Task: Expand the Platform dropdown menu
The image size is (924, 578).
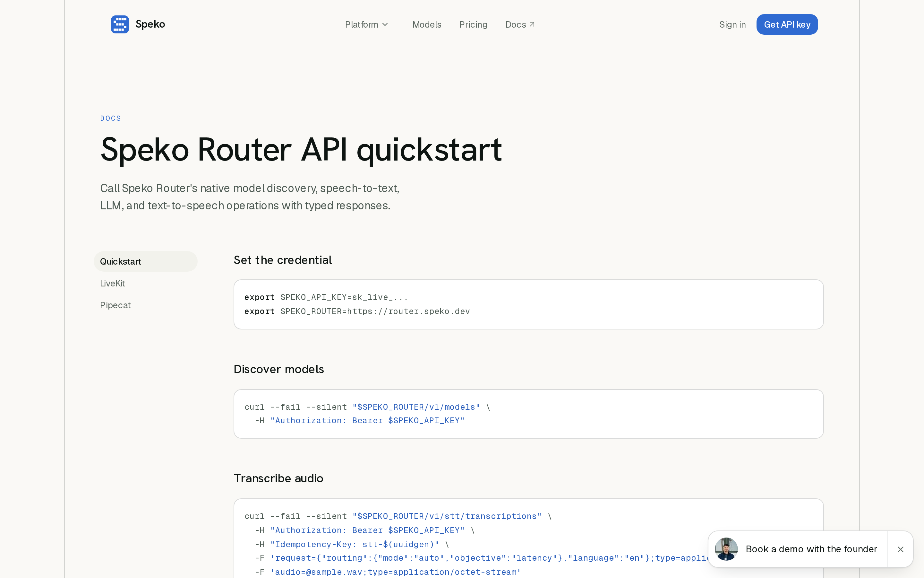Action: (366, 24)
